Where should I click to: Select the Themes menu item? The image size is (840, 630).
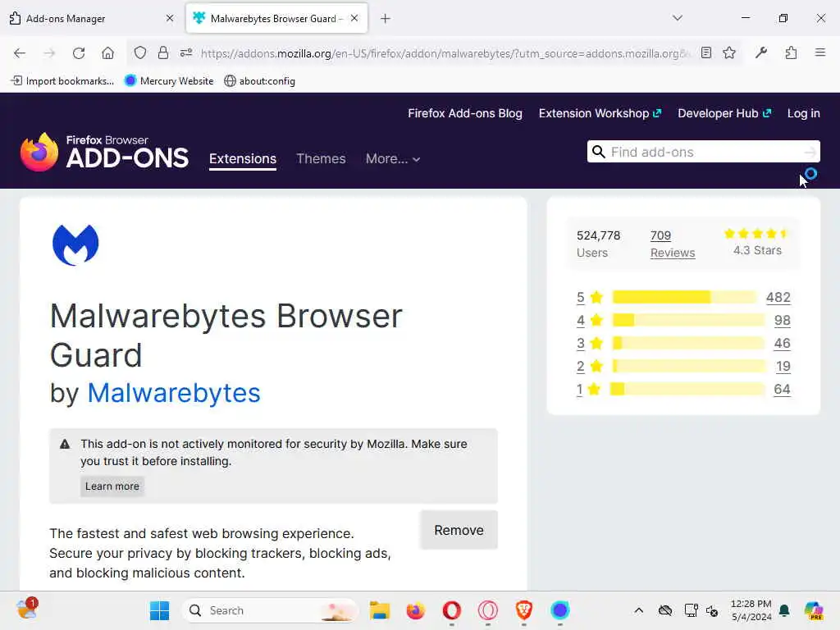321,158
